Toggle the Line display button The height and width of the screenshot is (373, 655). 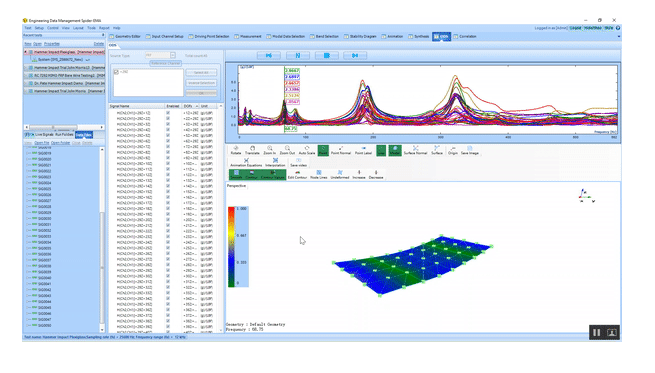(x=381, y=150)
